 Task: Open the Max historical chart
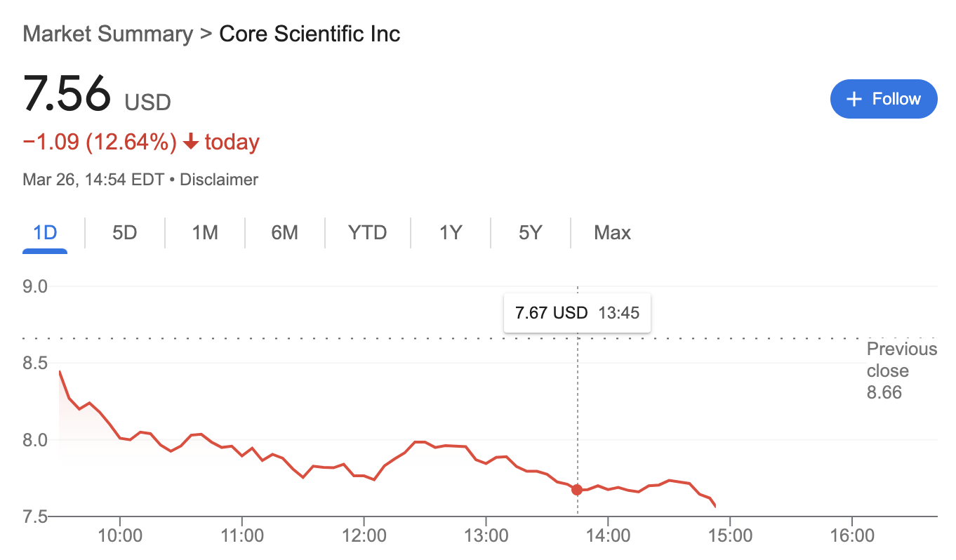(611, 232)
